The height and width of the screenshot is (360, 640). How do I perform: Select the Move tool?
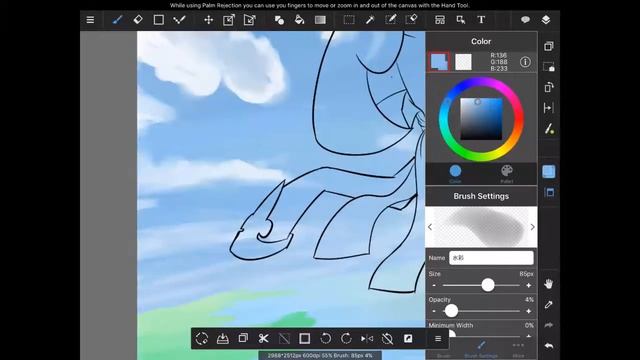pos(209,20)
